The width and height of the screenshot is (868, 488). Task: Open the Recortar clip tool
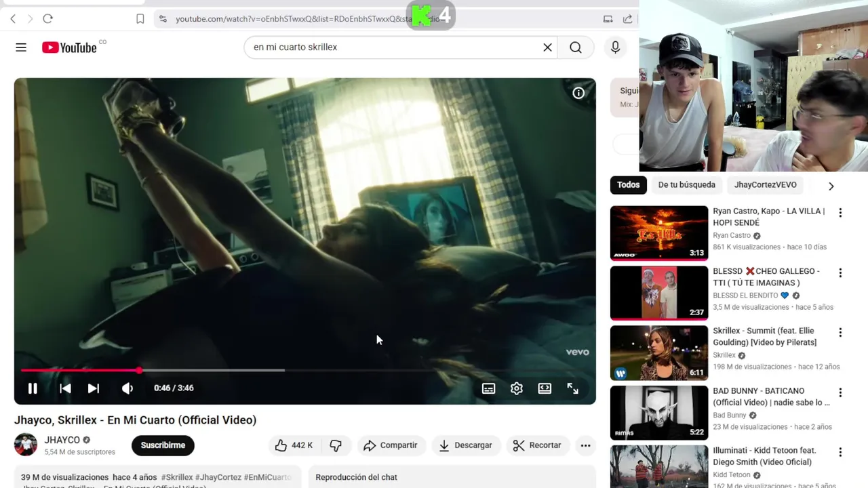[537, 445]
